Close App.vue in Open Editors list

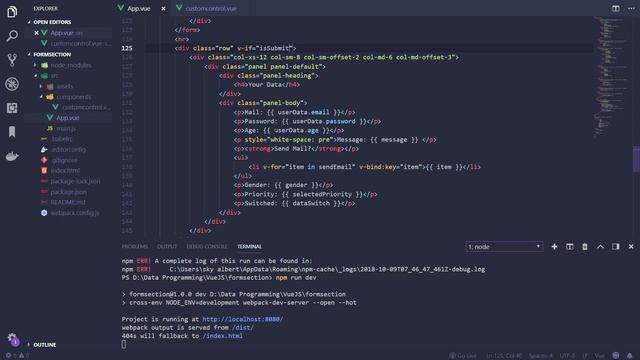36,33
